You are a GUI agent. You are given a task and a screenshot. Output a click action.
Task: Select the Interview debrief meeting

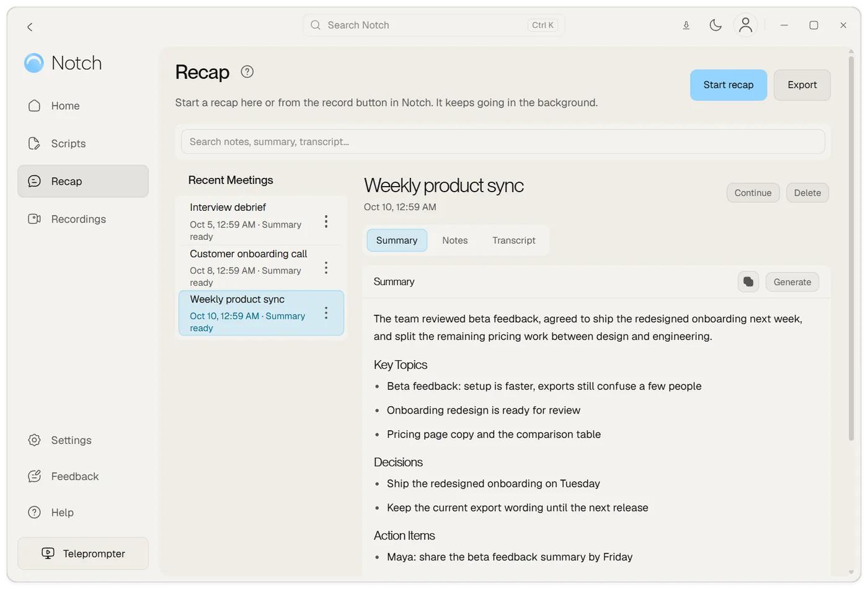261,222
